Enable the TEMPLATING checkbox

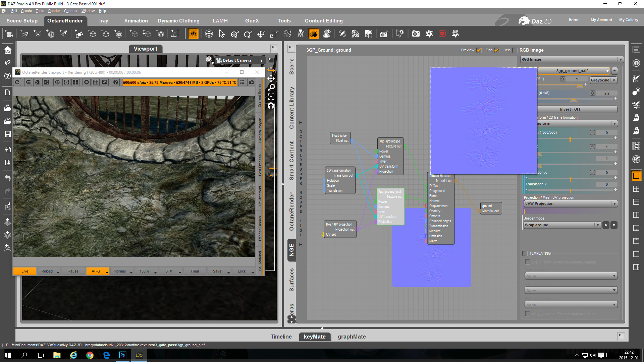click(x=525, y=253)
